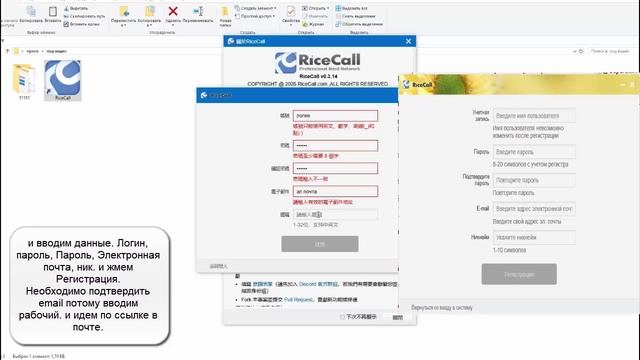The width and height of the screenshot is (640, 360).
Task: Select the RiceCall shortcut icon
Action: (62, 80)
